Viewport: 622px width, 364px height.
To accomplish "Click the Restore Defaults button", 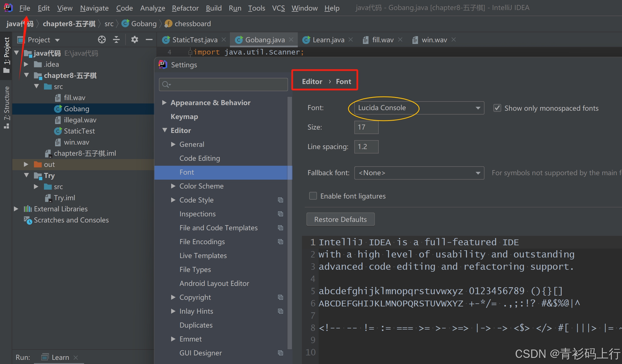I will (340, 219).
